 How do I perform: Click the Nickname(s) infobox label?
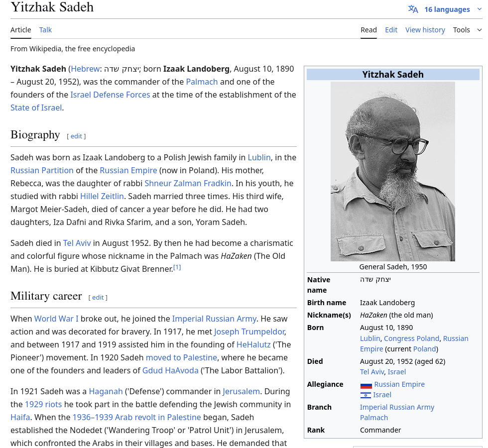point(329,316)
